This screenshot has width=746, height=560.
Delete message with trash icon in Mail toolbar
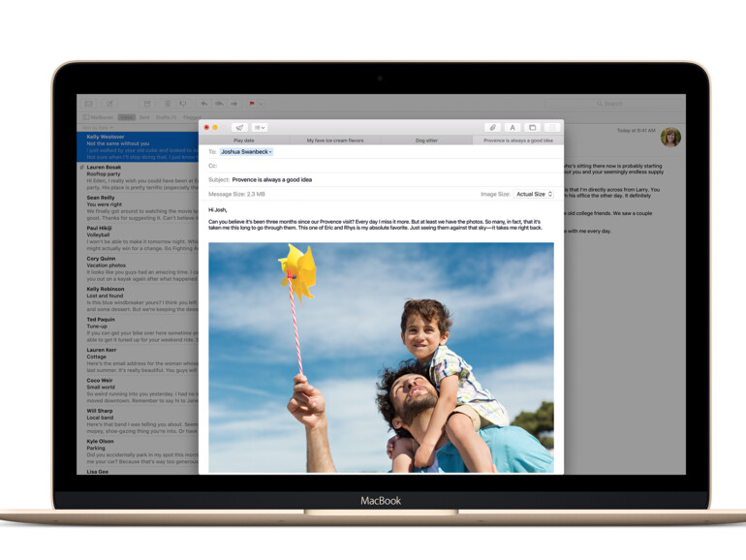tap(168, 104)
